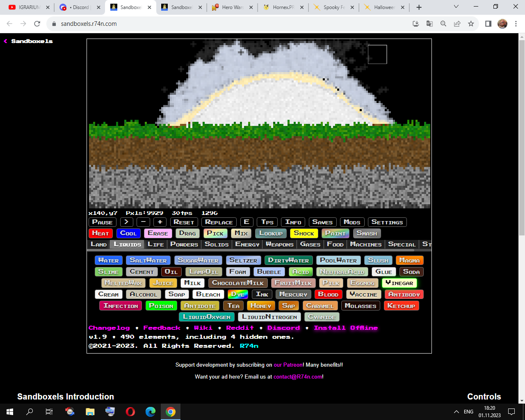
Task: Select the Pick tool
Action: pyautogui.click(x=215, y=233)
